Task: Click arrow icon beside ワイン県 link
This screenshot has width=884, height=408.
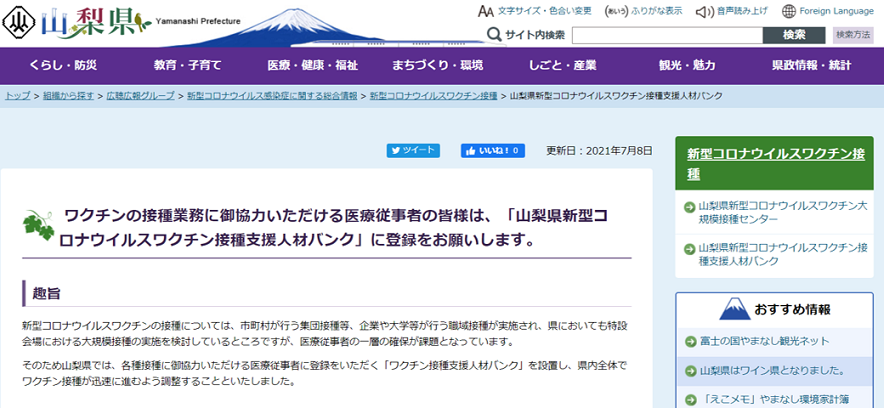Action: pyautogui.click(x=690, y=371)
